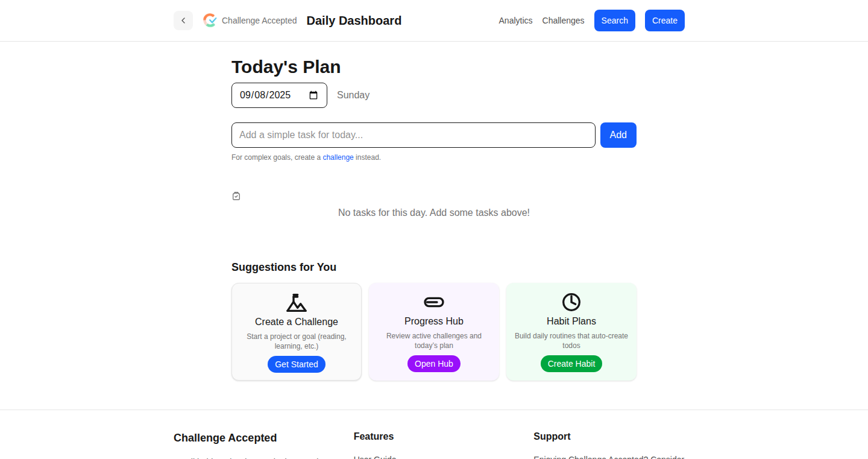
Task: Click the mountain flag Create a Challenge icon
Action: (297, 302)
